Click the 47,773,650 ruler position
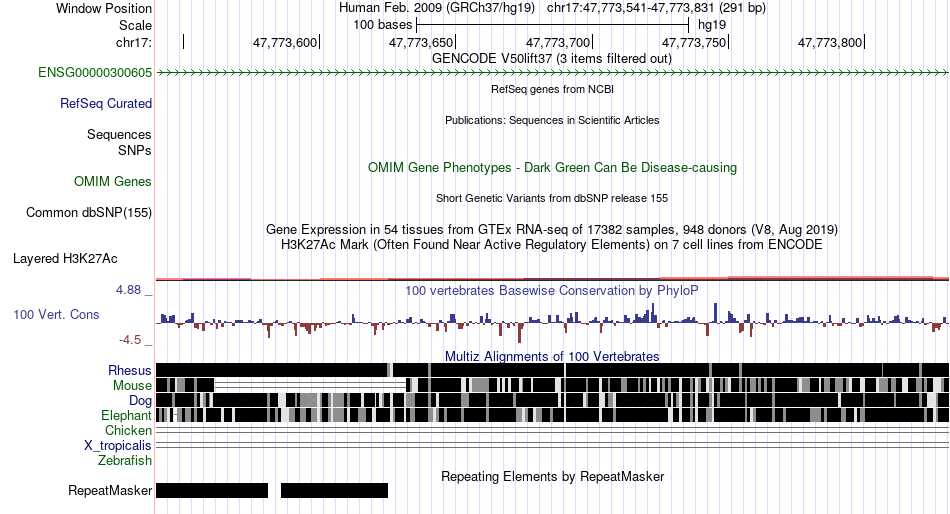This screenshot has width=950, height=514. [422, 42]
